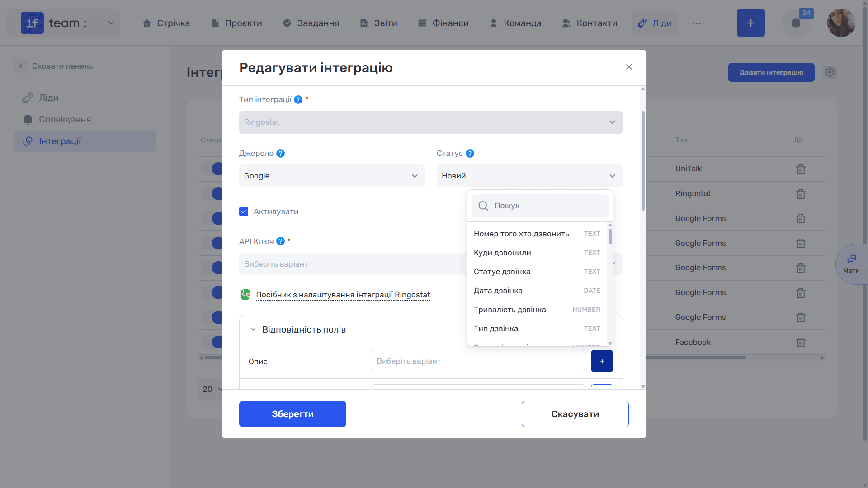Click the Додати інтеграцію button
868x488 pixels.
pyautogui.click(x=771, y=72)
